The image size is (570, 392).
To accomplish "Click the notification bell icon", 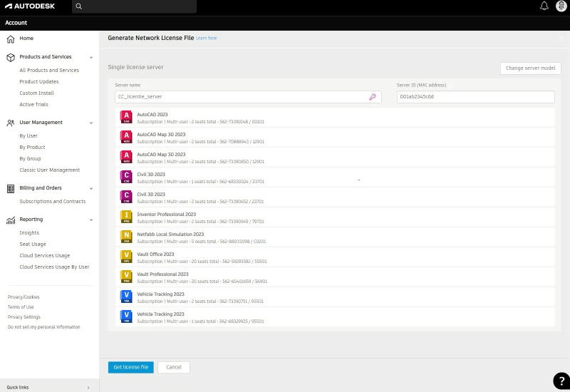I will [544, 6].
